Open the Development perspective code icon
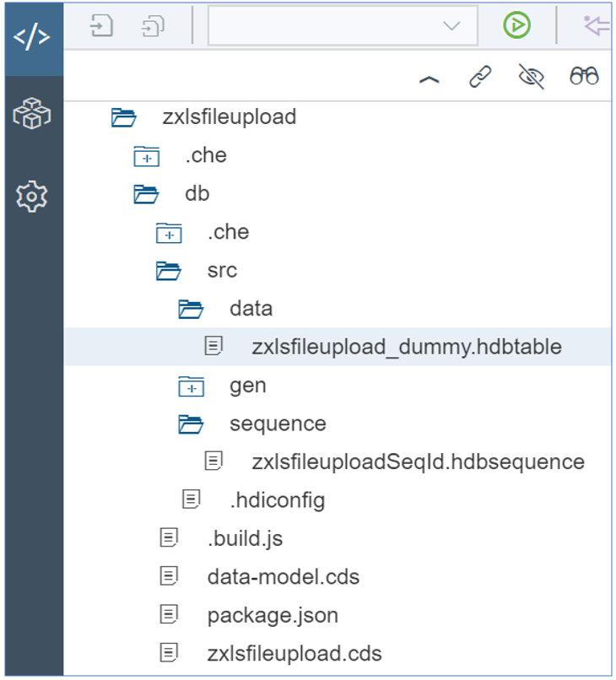The height and width of the screenshot is (680, 616). (32, 37)
